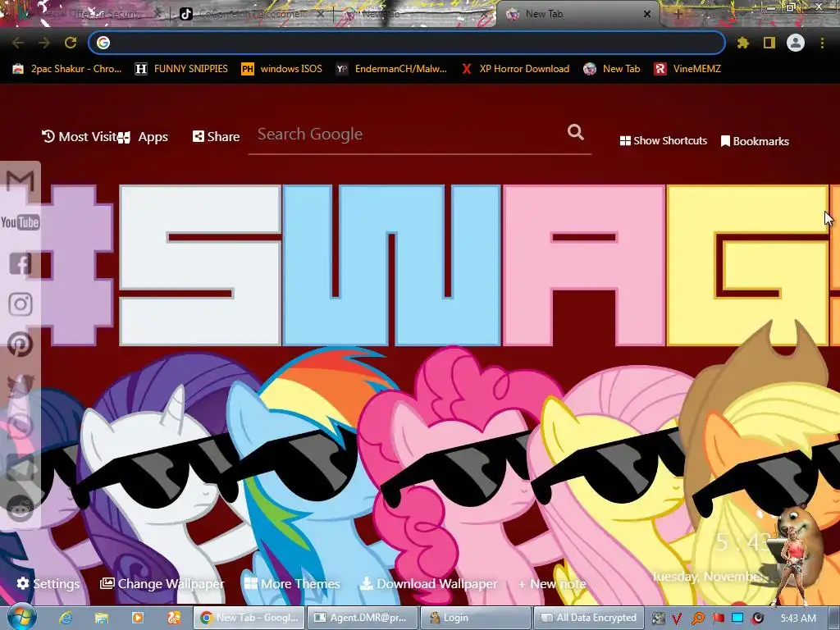Screen dimensions: 840x630
Task: Click Download Wallpaper
Action: [x=428, y=583]
